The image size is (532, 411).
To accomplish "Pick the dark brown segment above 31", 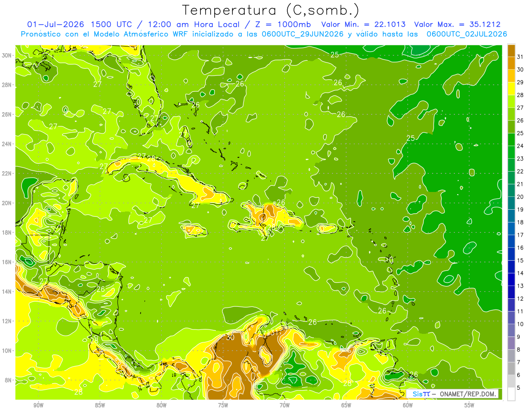I will pos(511,51).
